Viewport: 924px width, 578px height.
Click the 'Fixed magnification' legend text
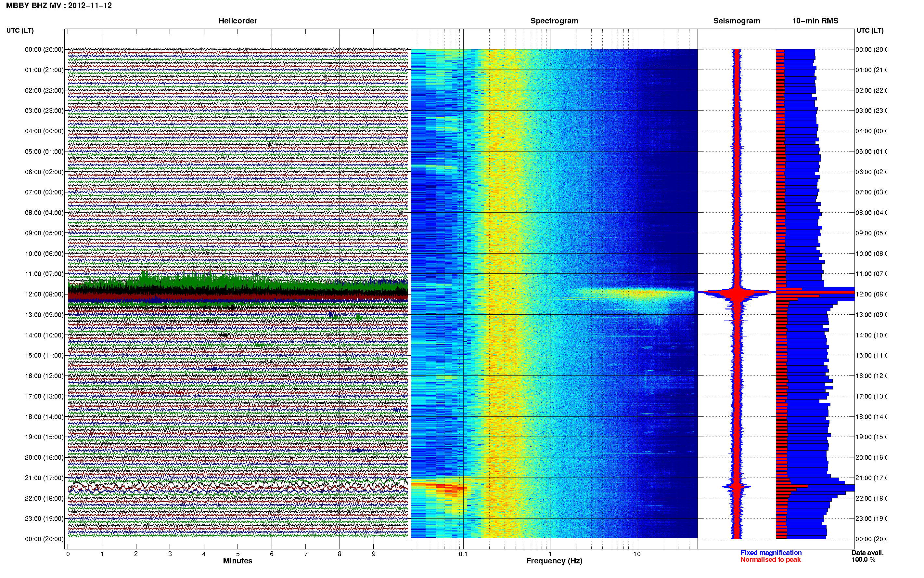click(771, 553)
